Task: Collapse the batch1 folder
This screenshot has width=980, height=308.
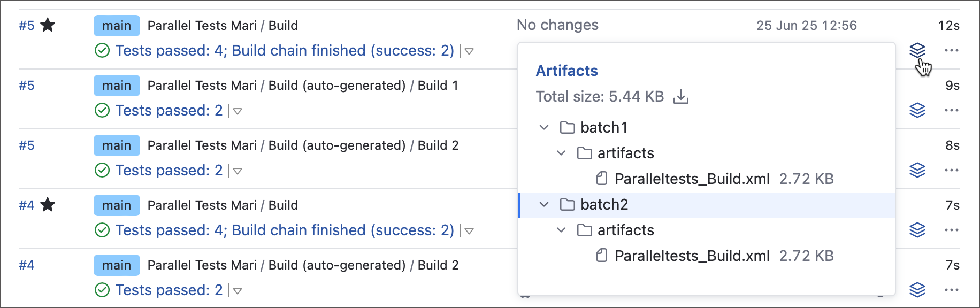Action: (x=543, y=127)
